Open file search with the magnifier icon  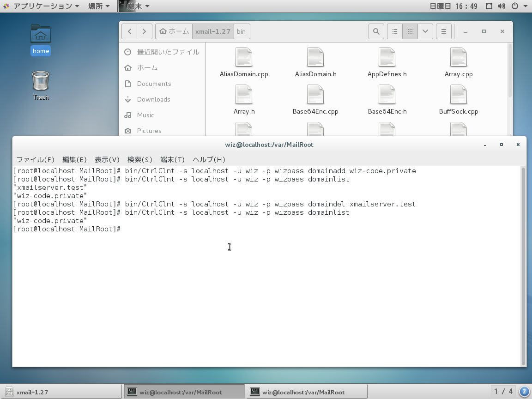pyautogui.click(x=376, y=31)
